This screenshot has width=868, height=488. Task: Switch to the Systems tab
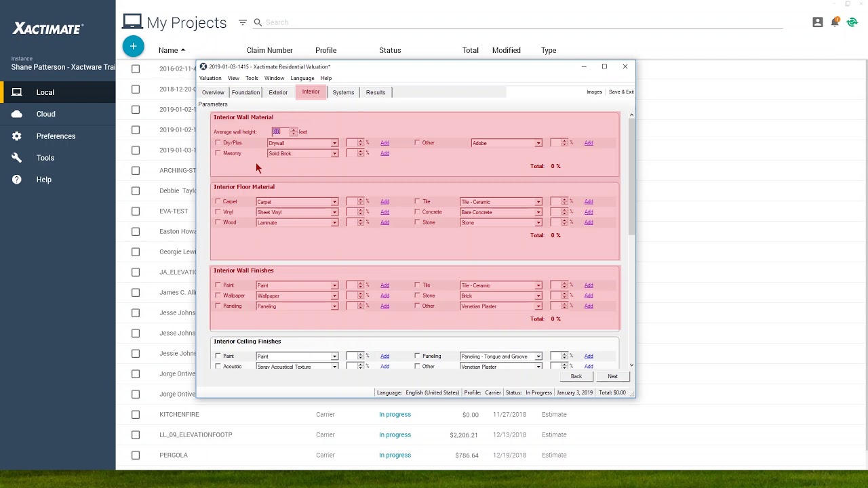click(343, 92)
